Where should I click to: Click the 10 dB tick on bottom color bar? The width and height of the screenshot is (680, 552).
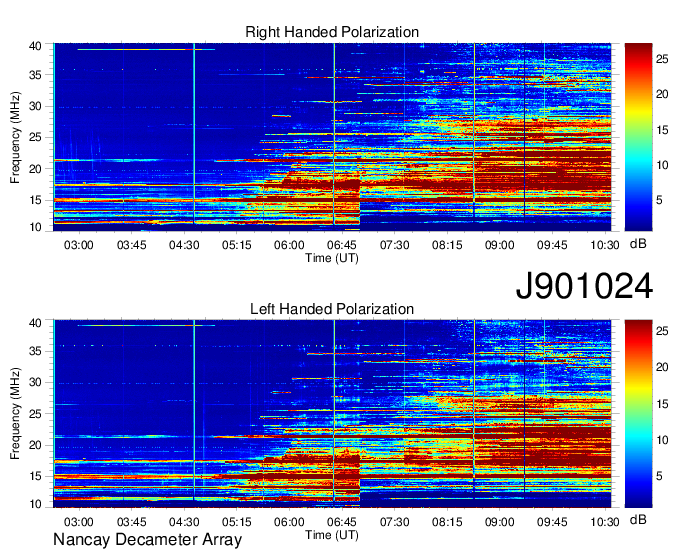(x=662, y=440)
